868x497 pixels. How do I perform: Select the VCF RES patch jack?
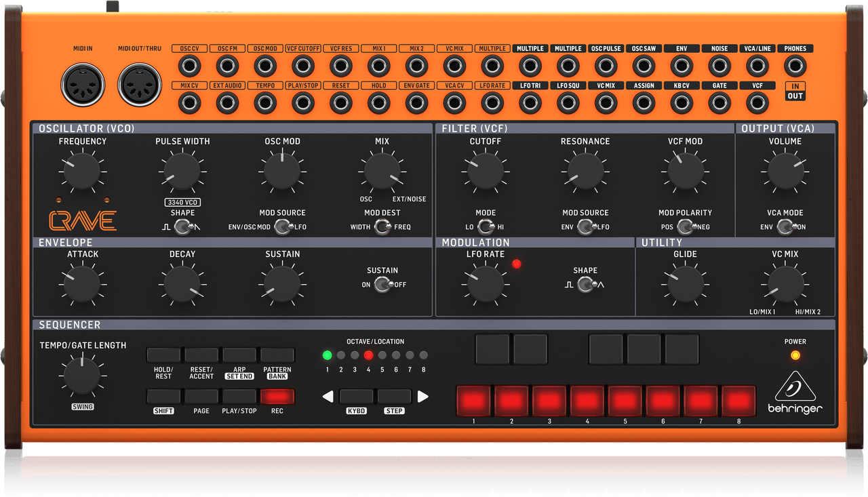[x=341, y=66]
